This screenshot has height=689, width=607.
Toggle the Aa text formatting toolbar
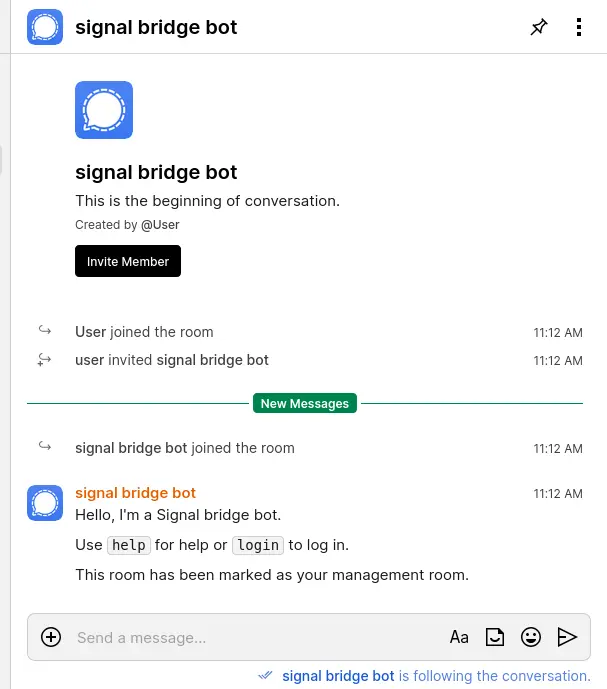tap(459, 637)
